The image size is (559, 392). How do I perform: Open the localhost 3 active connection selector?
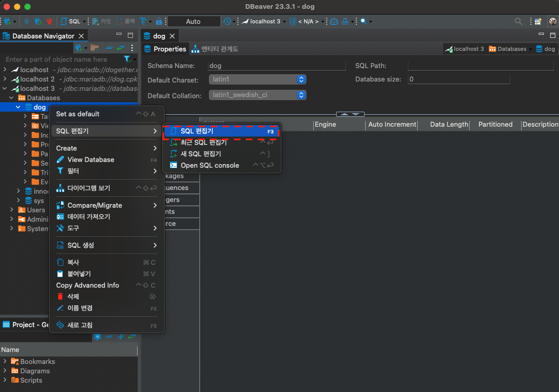point(263,21)
